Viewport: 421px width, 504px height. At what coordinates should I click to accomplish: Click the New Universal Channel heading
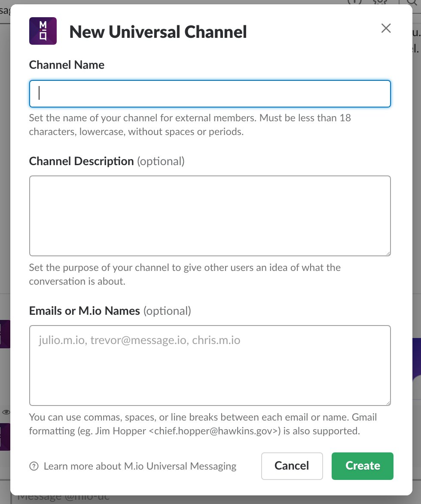coord(158,32)
